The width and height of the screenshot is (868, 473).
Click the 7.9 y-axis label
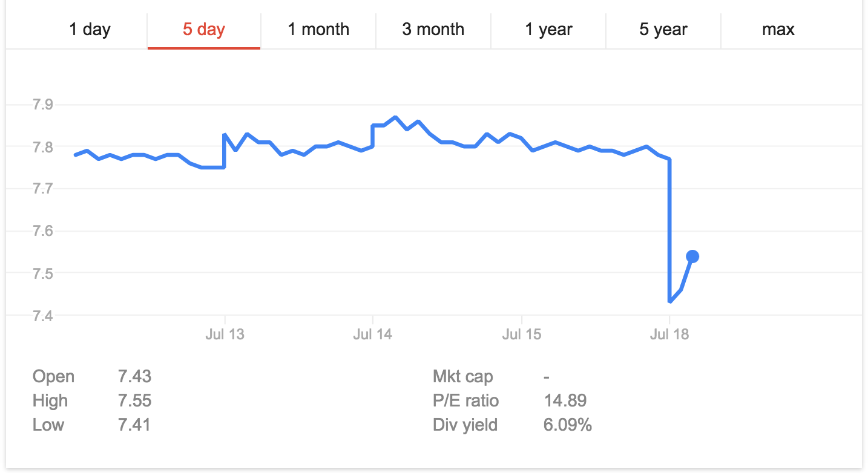43,105
